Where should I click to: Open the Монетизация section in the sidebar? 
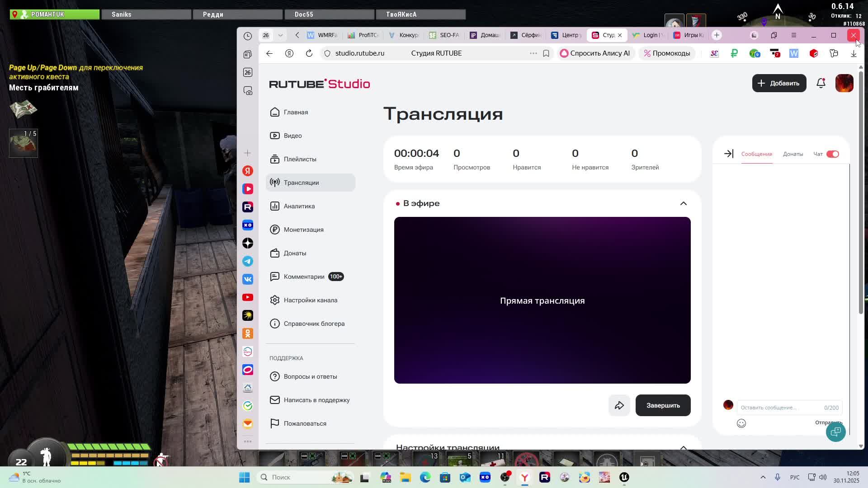coord(303,230)
